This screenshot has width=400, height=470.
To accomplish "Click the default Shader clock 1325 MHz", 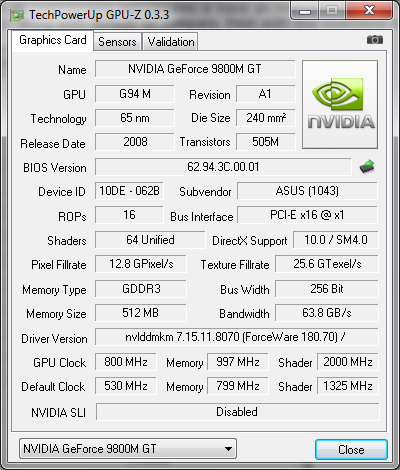I will (348, 386).
